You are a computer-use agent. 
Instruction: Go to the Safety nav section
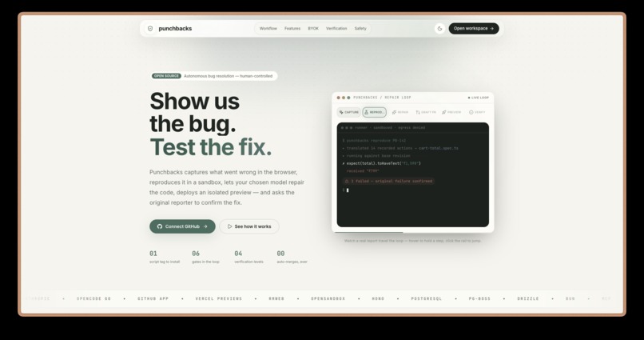pyautogui.click(x=360, y=29)
